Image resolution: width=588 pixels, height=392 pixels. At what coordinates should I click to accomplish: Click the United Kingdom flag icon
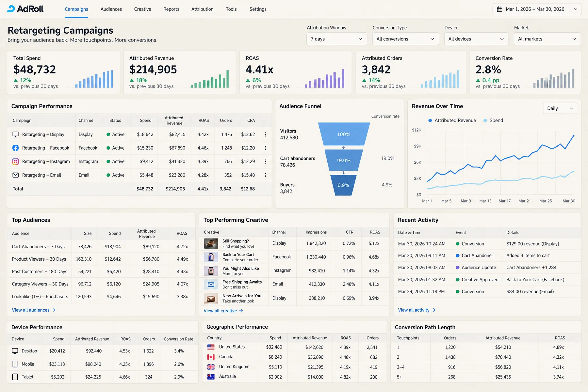pos(211,367)
